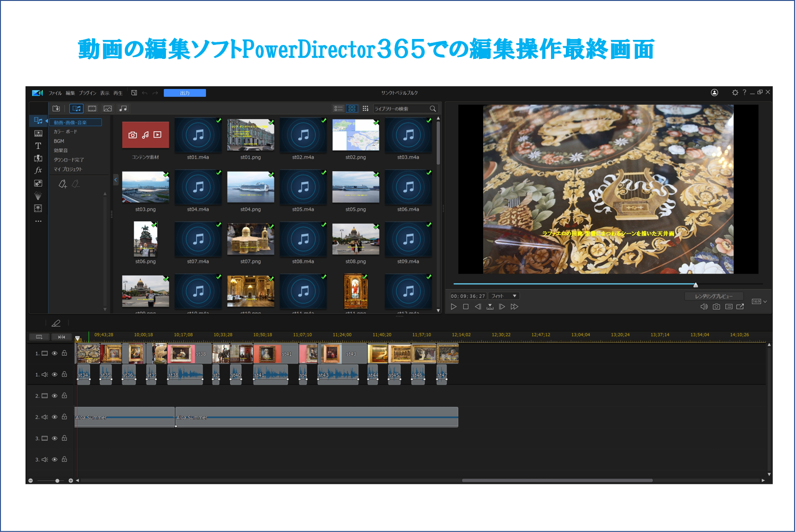Open the Subtitle Room icon in sidebar

click(x=38, y=208)
